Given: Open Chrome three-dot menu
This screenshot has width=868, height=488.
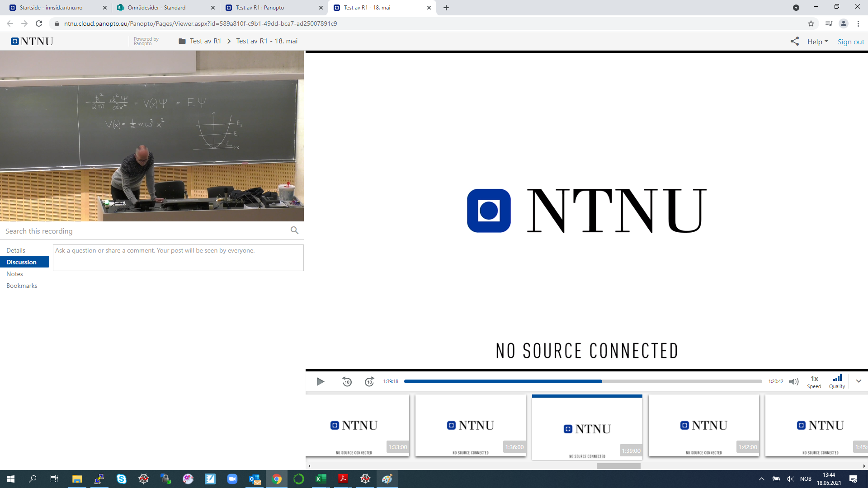Looking at the screenshot, I should pyautogui.click(x=858, y=23).
